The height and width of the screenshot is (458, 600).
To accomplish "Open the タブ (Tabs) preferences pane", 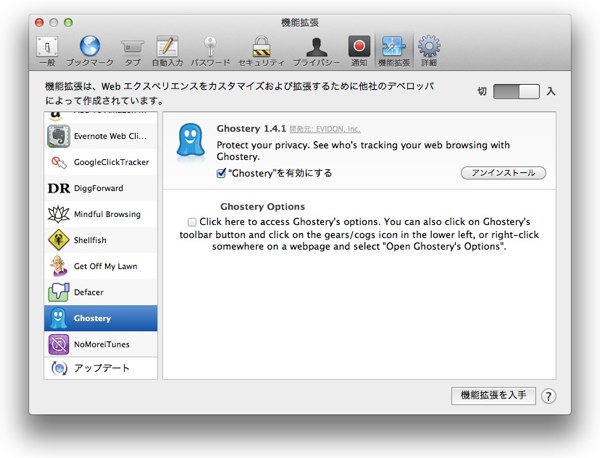I will pos(132,51).
